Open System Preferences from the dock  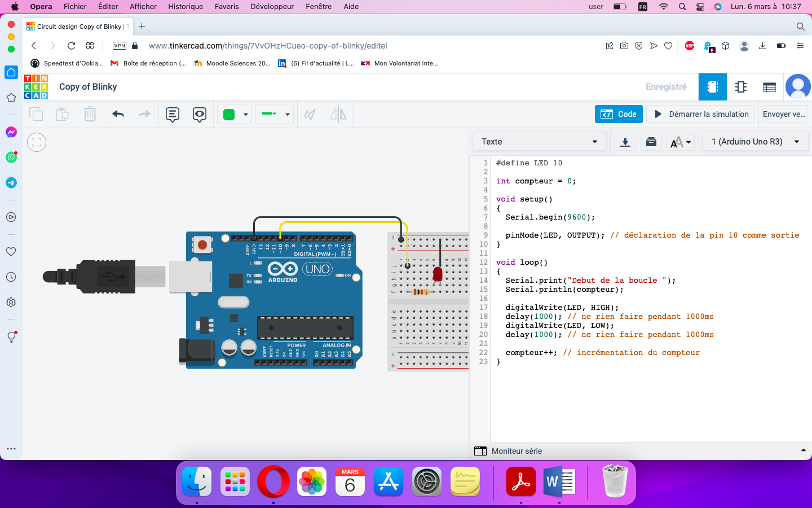pos(427,481)
